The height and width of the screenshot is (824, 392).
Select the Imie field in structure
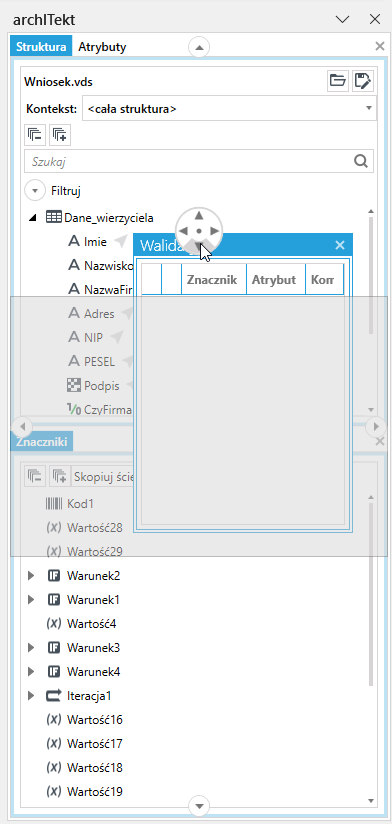tap(95, 242)
